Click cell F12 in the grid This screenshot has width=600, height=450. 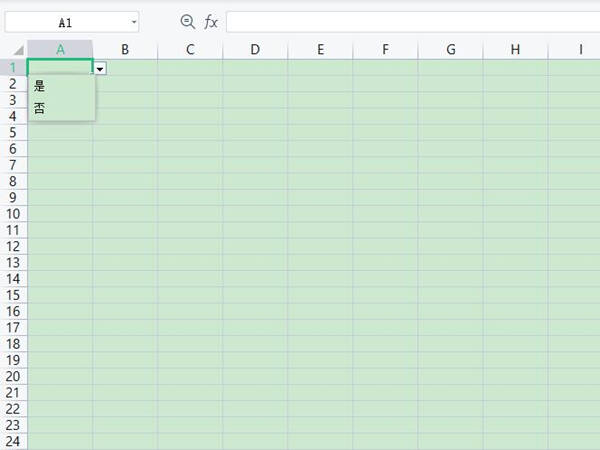(385, 246)
